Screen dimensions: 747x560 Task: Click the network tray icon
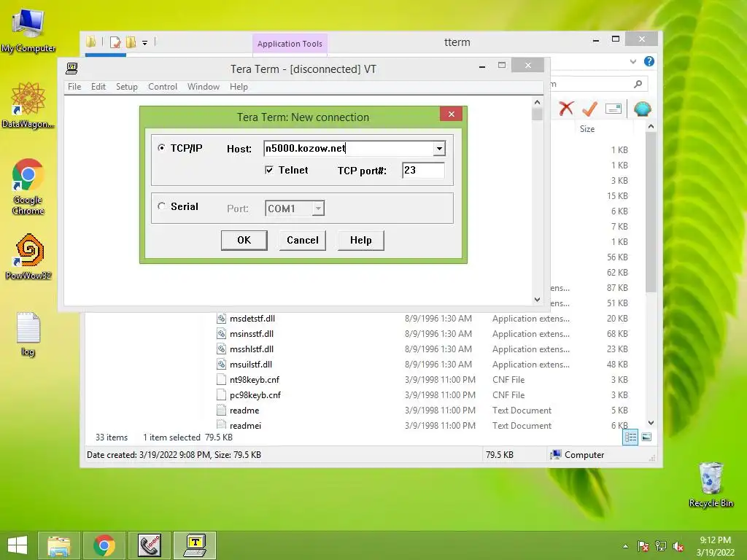661,546
